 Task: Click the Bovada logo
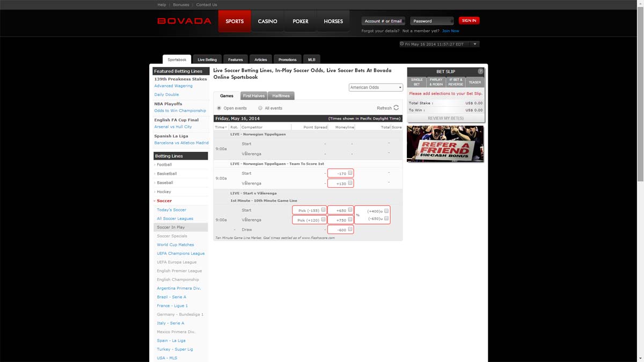click(184, 21)
